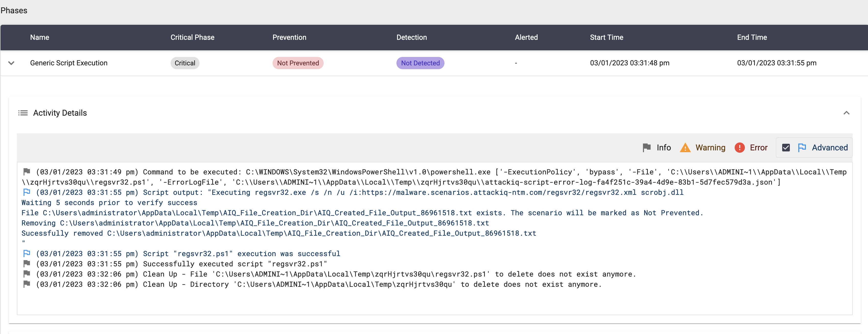The image size is (868, 334).
Task: Click the End Time value cell
Action: [776, 63]
